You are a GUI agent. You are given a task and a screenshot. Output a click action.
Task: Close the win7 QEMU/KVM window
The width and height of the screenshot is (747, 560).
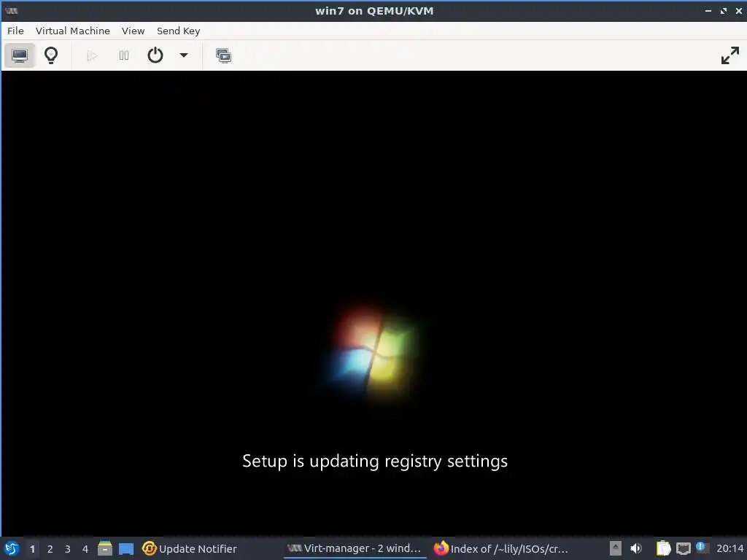(739, 10)
